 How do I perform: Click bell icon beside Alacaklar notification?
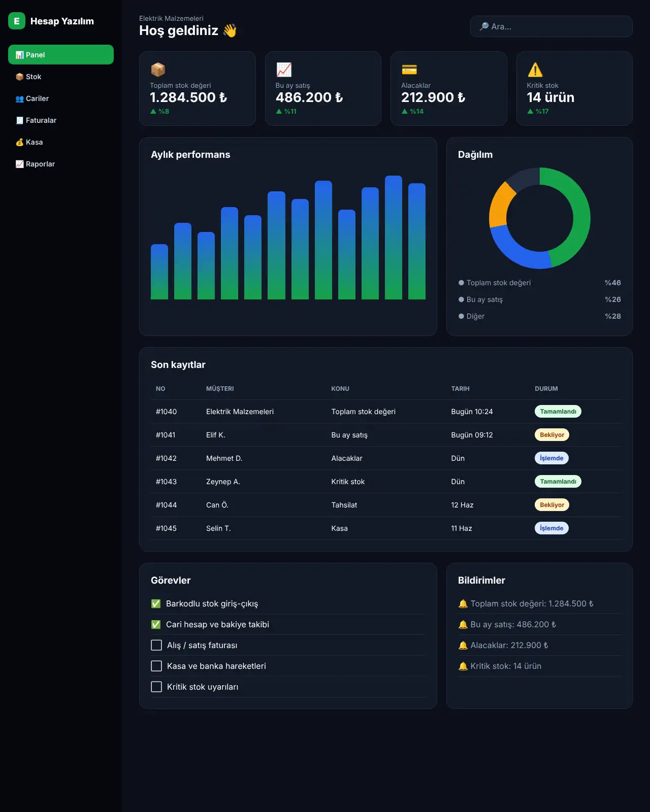tap(463, 646)
